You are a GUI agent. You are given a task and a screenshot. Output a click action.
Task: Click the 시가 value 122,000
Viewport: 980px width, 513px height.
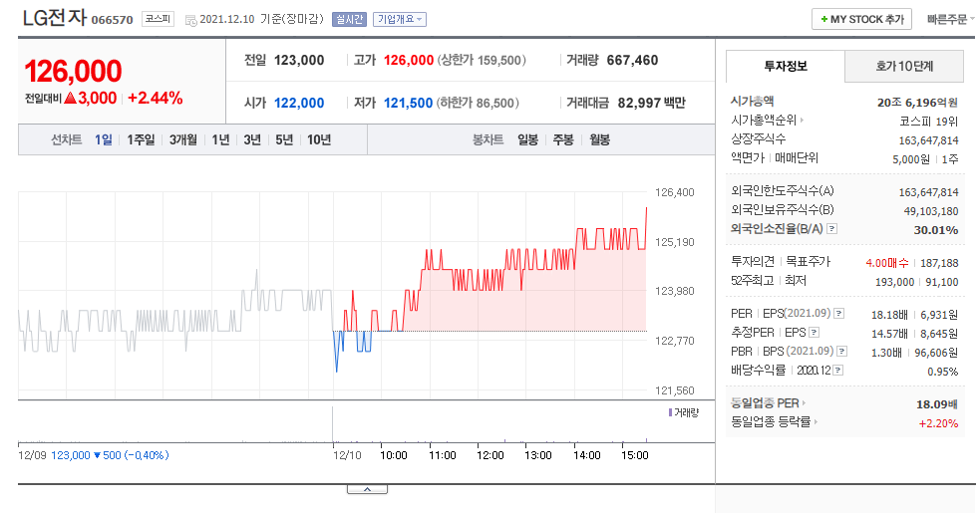[299, 104]
